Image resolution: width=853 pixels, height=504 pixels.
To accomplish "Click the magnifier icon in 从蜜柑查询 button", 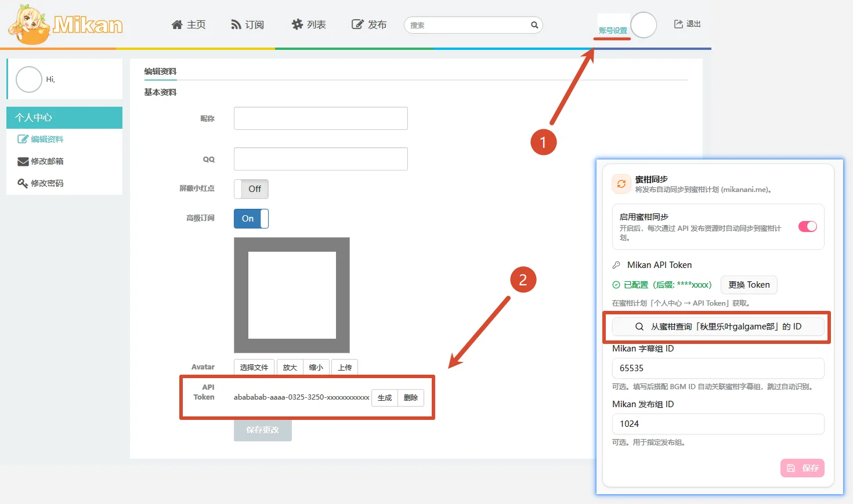I will tap(639, 327).
